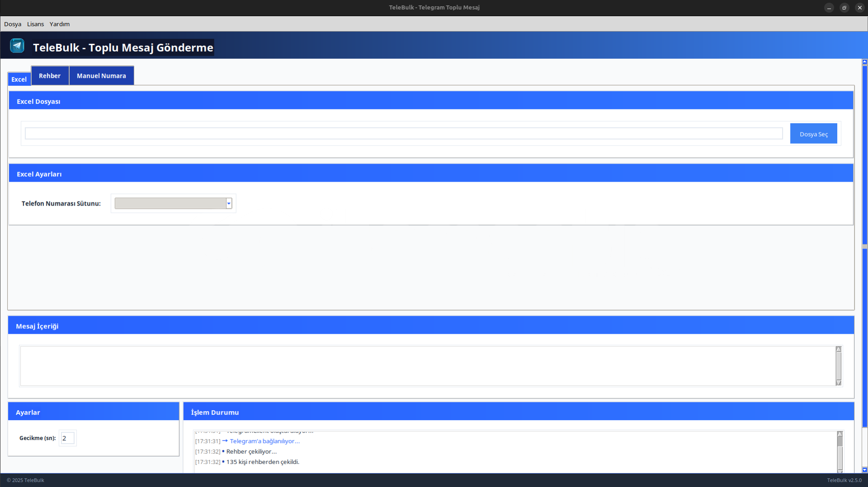The height and width of the screenshot is (487, 868).
Task: Click the message box scroll-down arrow
Action: click(839, 383)
